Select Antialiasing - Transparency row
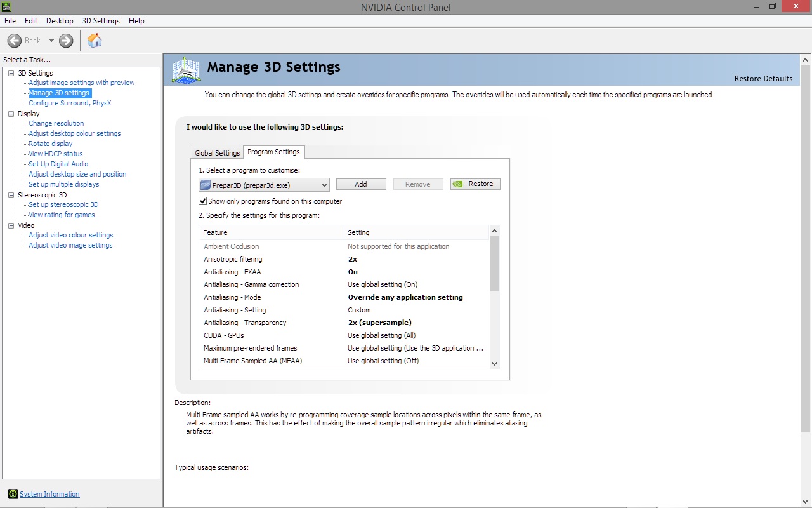The height and width of the screenshot is (508, 812). pyautogui.click(x=344, y=323)
